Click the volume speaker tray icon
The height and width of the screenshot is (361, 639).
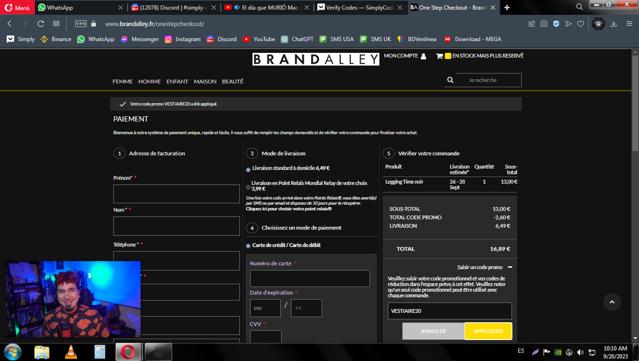click(x=580, y=352)
